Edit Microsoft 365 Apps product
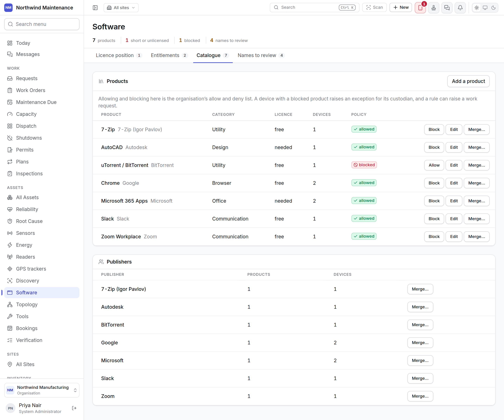504x420 pixels. tap(454, 201)
